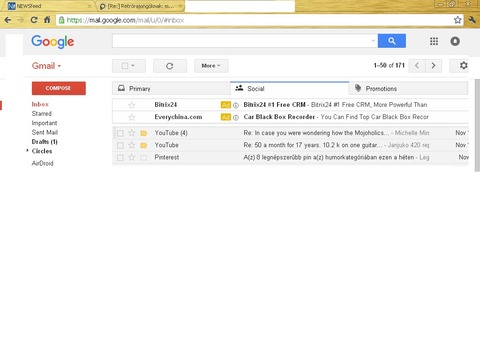
Task: Tick checkbox for YouTube (4) conversation
Action: click(120, 133)
